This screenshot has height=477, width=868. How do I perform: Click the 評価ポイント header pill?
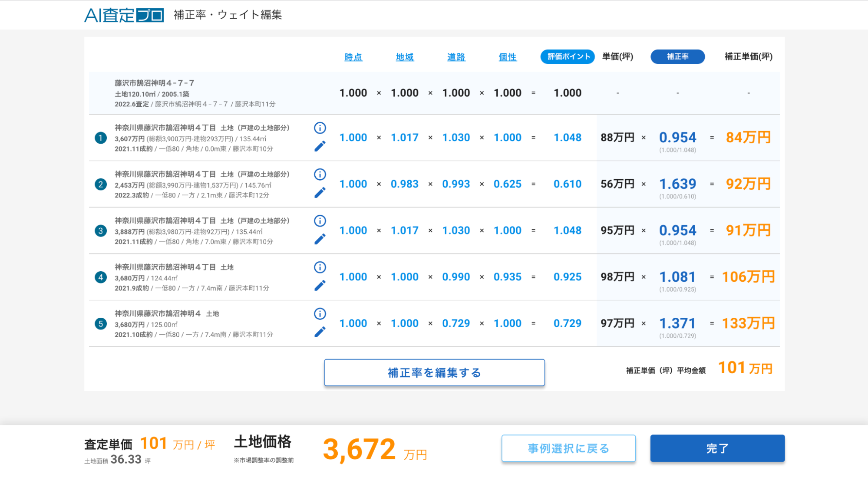(x=568, y=57)
